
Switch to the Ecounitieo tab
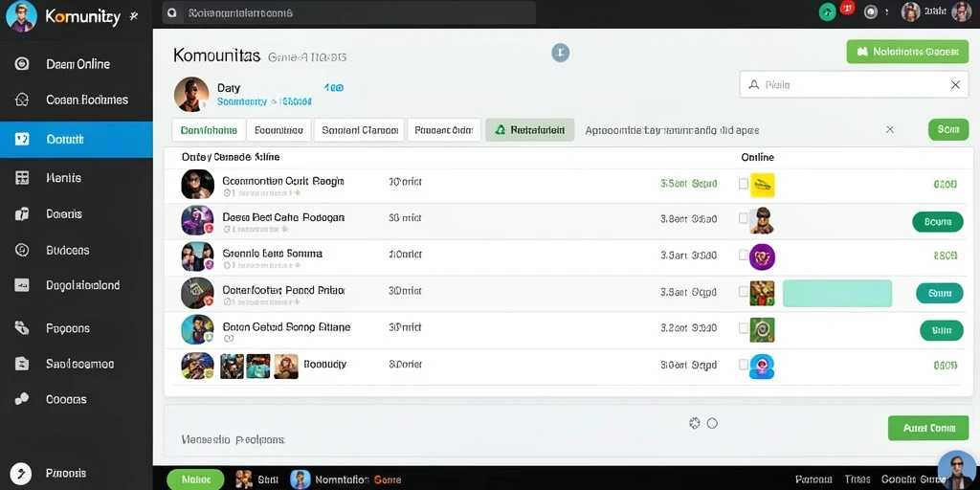278,130
